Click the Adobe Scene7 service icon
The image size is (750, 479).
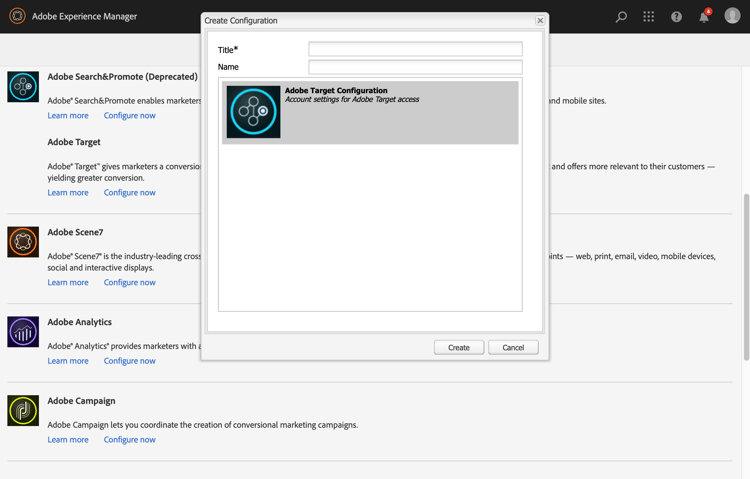point(23,242)
